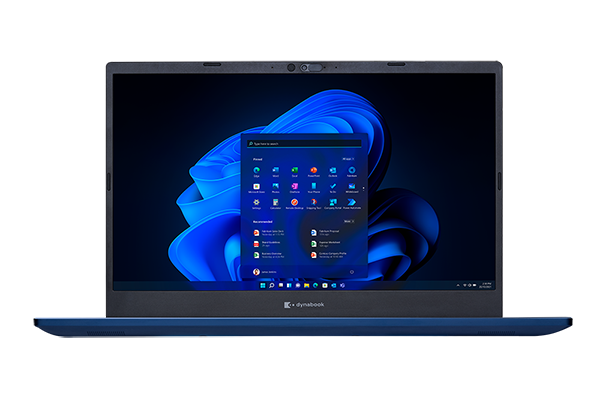Open Microsoft Store from pinned apps
This screenshot has height=400, width=600.
click(256, 188)
